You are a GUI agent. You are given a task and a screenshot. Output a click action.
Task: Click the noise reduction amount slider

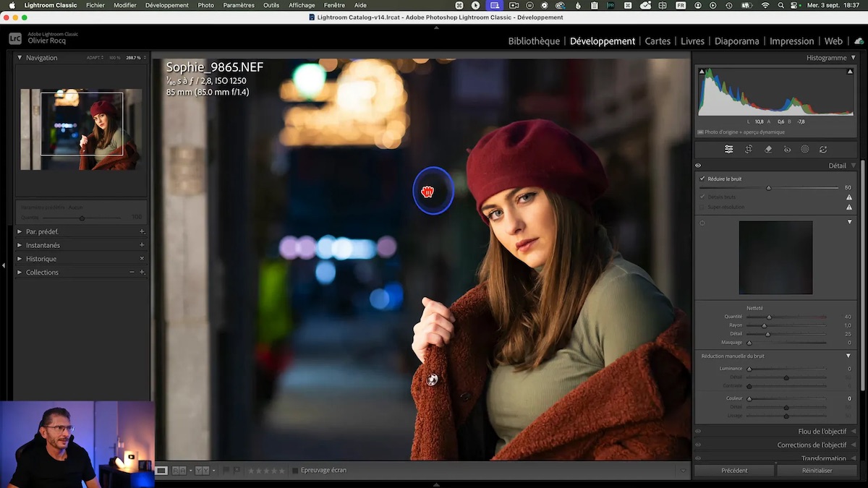pyautogui.click(x=769, y=188)
